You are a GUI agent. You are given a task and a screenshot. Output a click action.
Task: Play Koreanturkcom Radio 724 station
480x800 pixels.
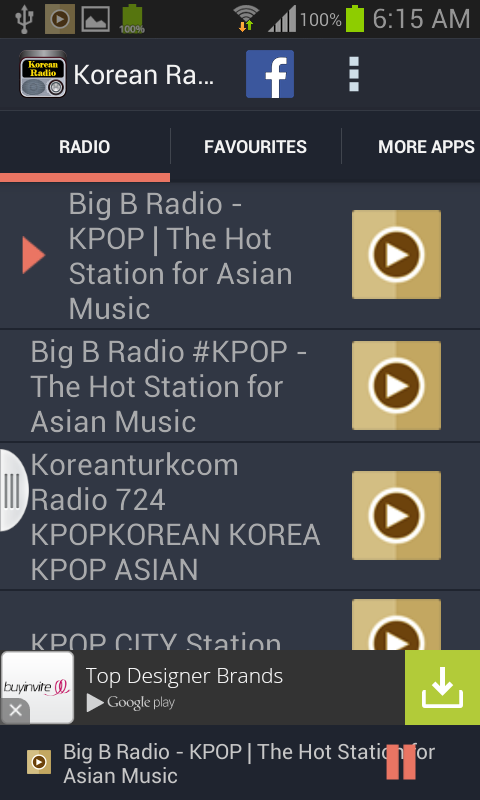[396, 515]
